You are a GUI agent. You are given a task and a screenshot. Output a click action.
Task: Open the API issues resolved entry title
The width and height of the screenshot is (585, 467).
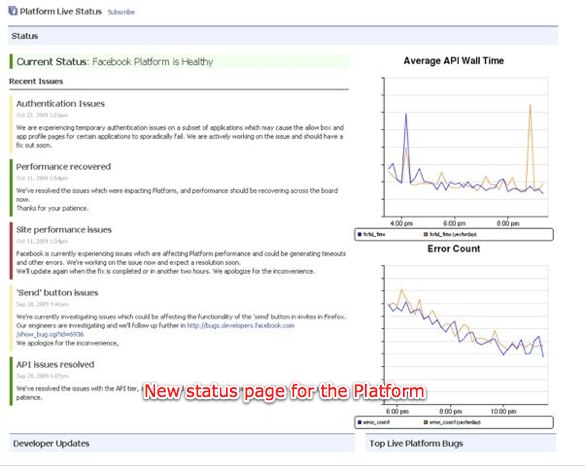[55, 364]
